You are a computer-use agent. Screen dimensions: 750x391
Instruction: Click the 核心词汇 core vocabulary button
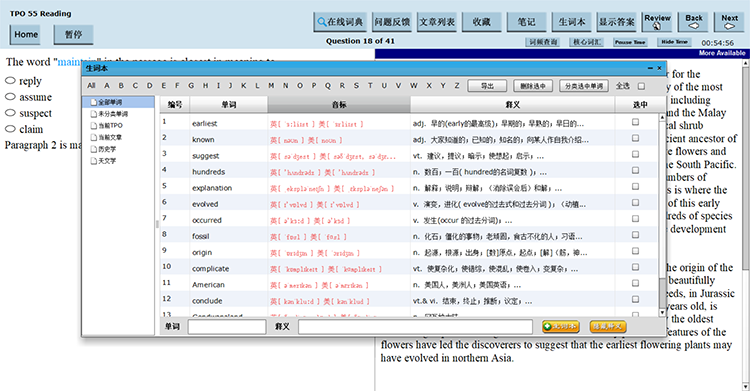587,42
